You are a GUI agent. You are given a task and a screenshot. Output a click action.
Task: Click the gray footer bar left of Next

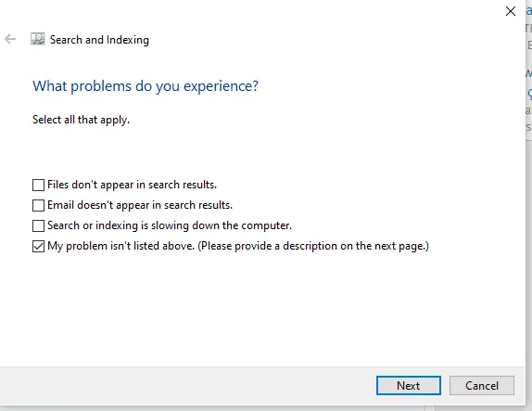point(186,386)
